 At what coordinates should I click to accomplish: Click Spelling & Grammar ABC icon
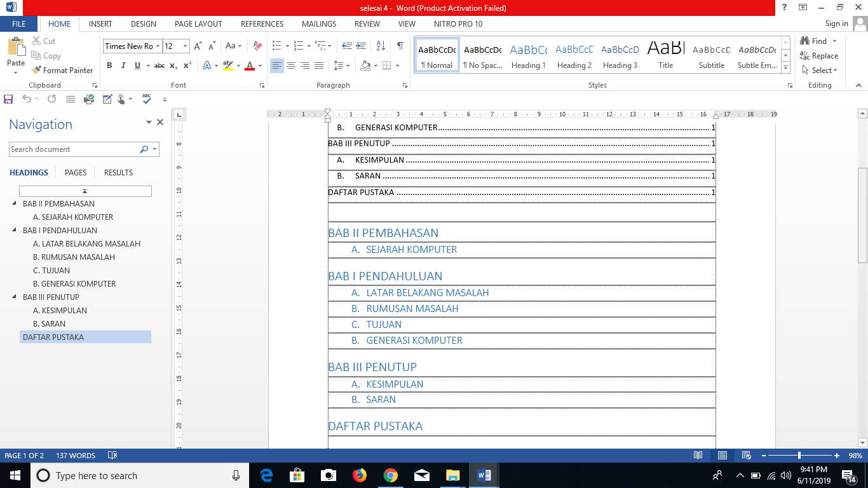tap(147, 99)
